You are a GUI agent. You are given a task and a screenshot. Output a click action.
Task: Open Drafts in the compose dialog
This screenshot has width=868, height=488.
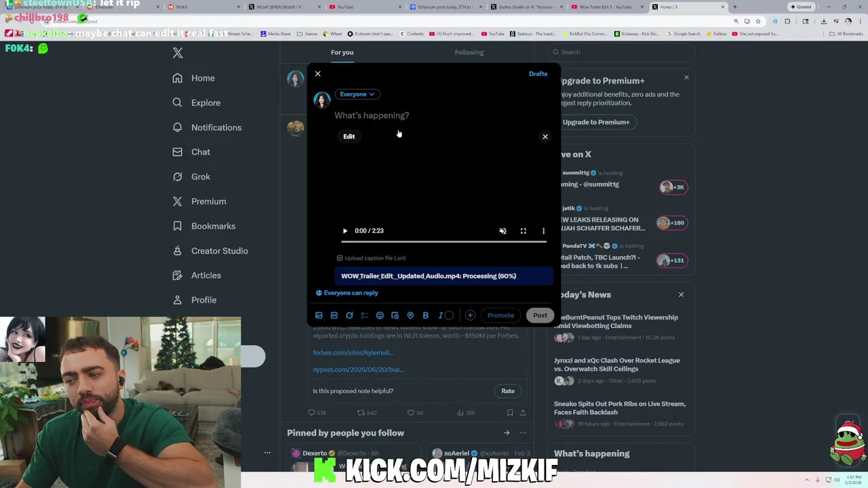click(x=538, y=74)
